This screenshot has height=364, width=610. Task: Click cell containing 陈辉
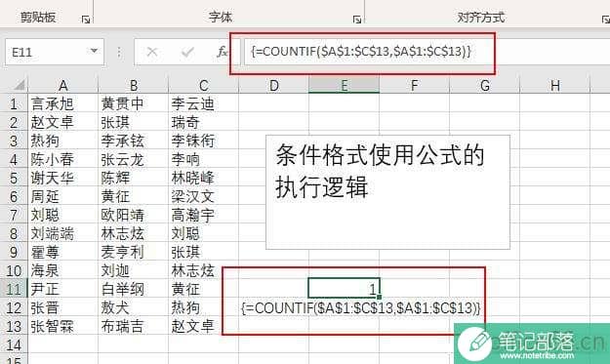click(134, 178)
